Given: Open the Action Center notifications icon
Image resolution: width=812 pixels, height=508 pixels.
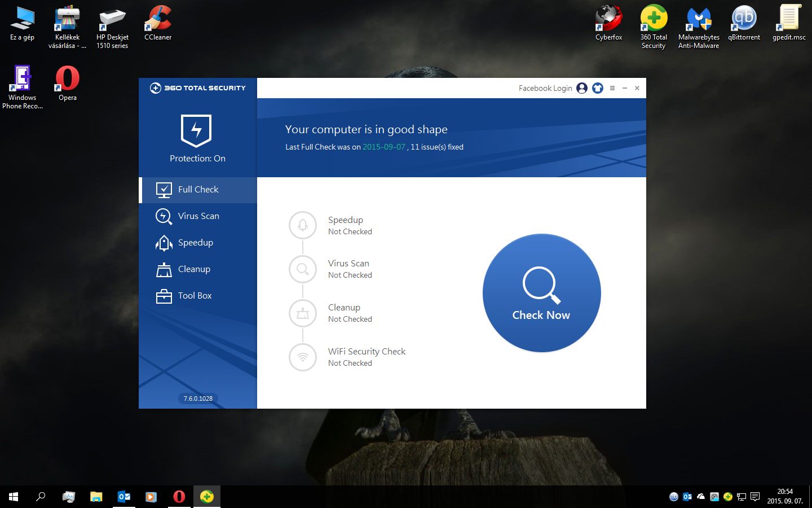Looking at the screenshot, I should (755, 497).
